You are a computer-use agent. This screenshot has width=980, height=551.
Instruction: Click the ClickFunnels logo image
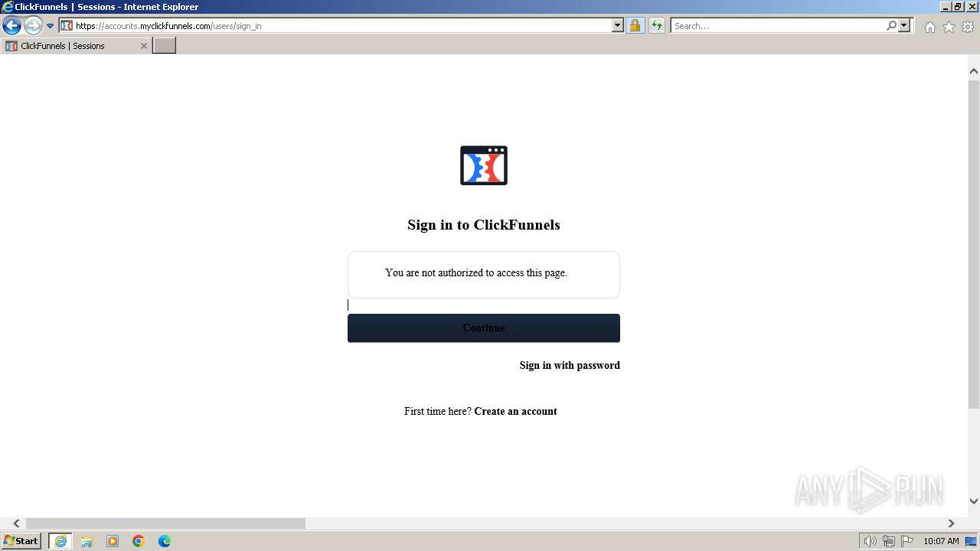coord(484,165)
